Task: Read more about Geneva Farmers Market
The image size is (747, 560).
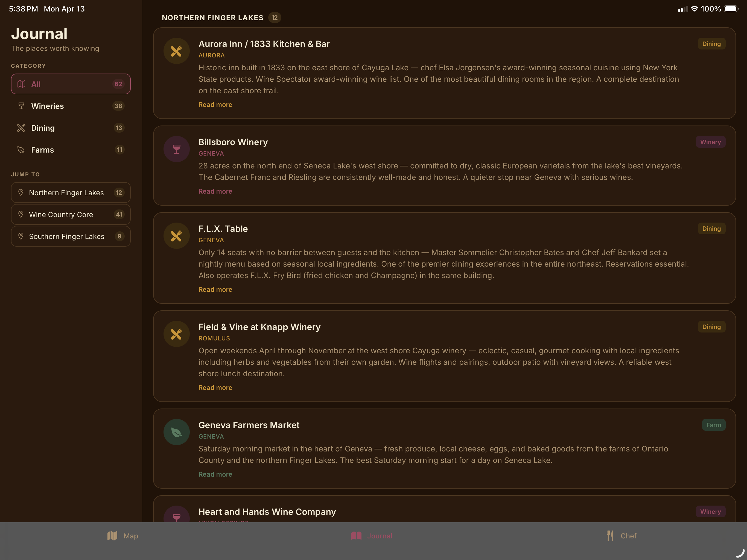Action: point(215,474)
